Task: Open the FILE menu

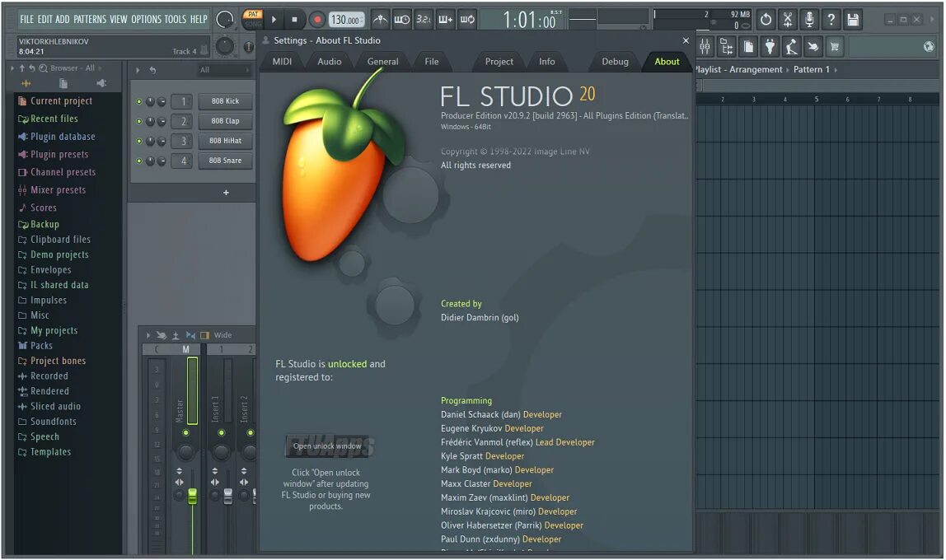Action: (x=26, y=19)
